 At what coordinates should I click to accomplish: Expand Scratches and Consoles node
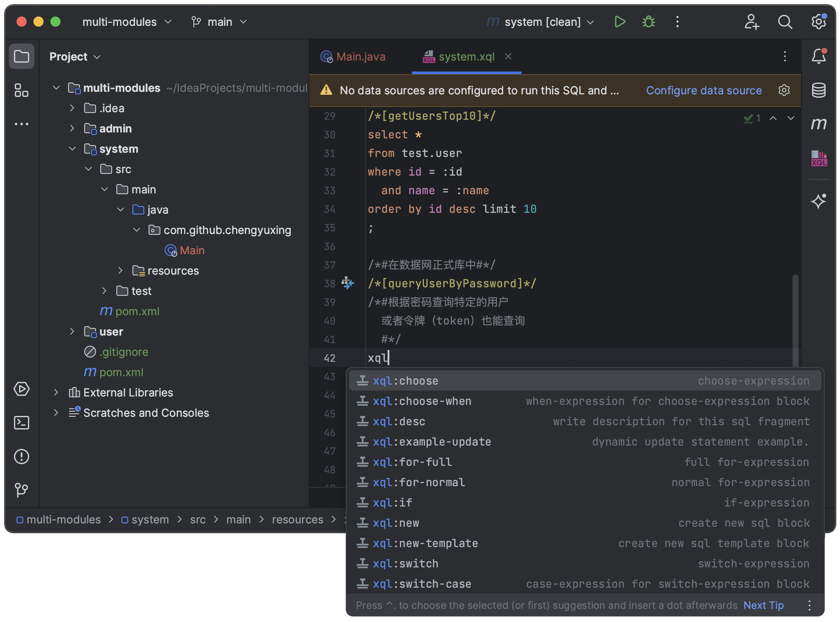(x=56, y=413)
